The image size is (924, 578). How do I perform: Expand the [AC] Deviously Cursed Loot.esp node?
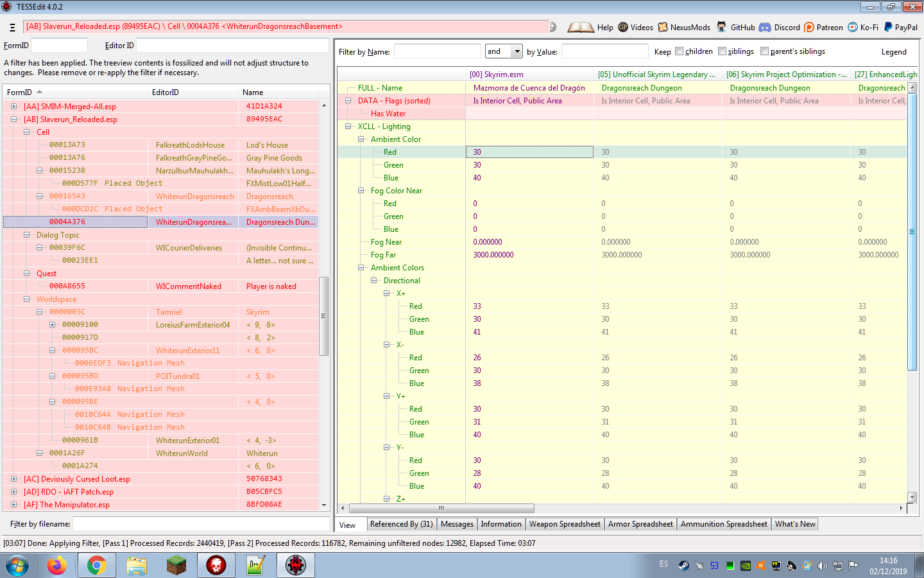click(x=13, y=479)
